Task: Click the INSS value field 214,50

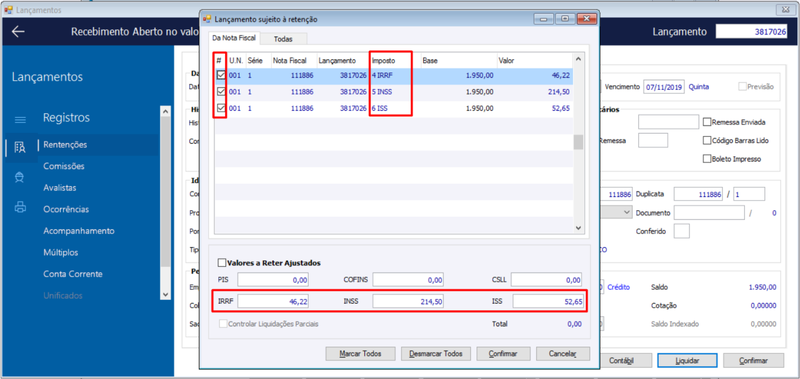Action: 408,301
